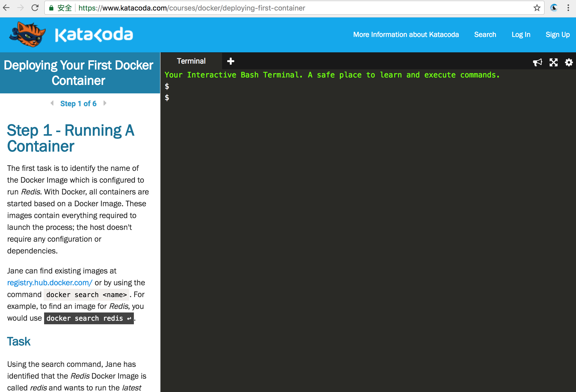Click the megaphone feedback icon
576x392 pixels.
[538, 62]
